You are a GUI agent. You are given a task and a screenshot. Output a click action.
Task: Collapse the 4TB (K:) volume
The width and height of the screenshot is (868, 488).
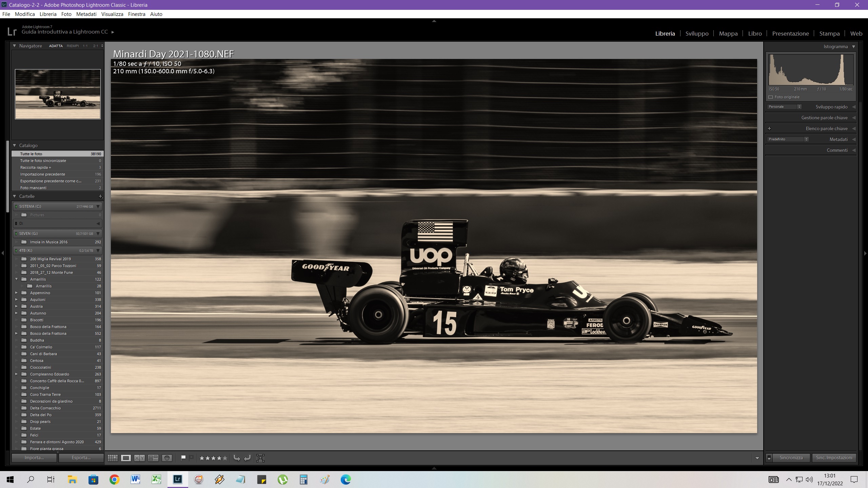(98, 250)
